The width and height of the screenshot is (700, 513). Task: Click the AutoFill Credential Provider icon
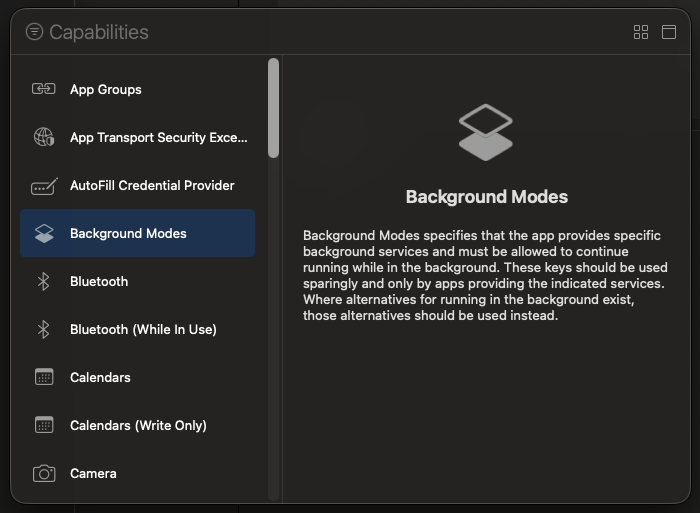point(44,186)
